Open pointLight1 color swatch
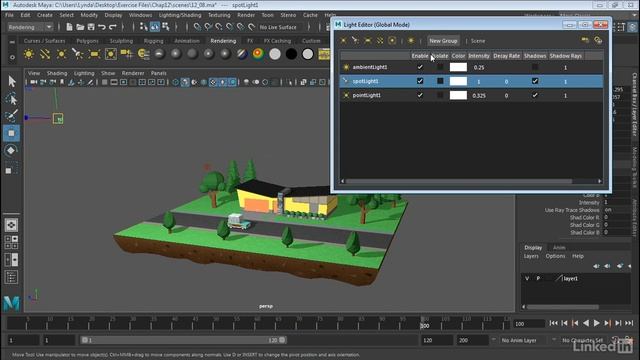This screenshot has width=640, height=360. [458, 95]
